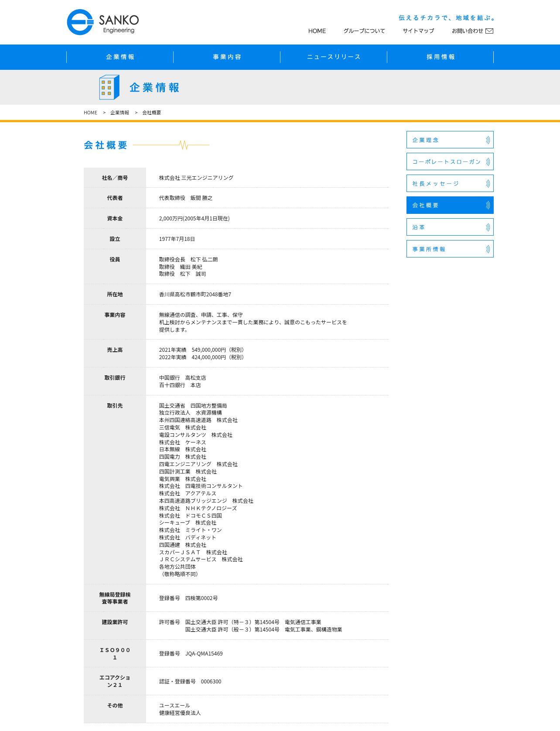Open 事業所情報 in the side menu
This screenshot has height=731, width=560.
pyautogui.click(x=450, y=249)
